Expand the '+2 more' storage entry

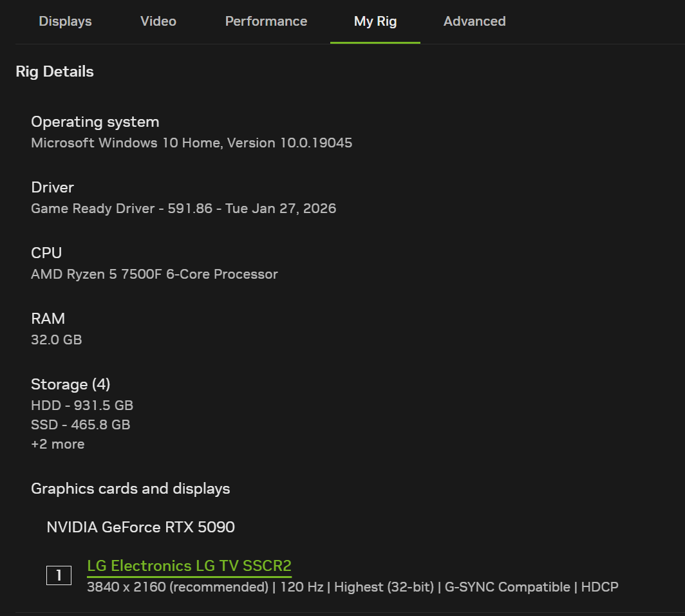[58, 444]
